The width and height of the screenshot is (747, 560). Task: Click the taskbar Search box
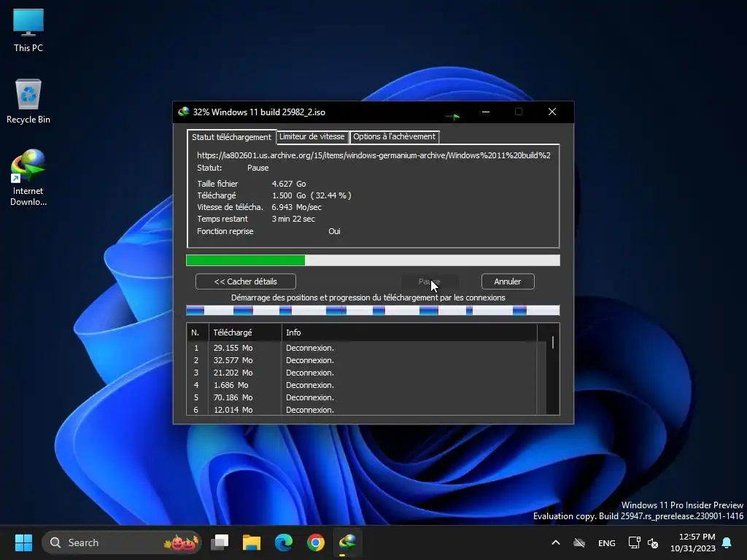122,542
